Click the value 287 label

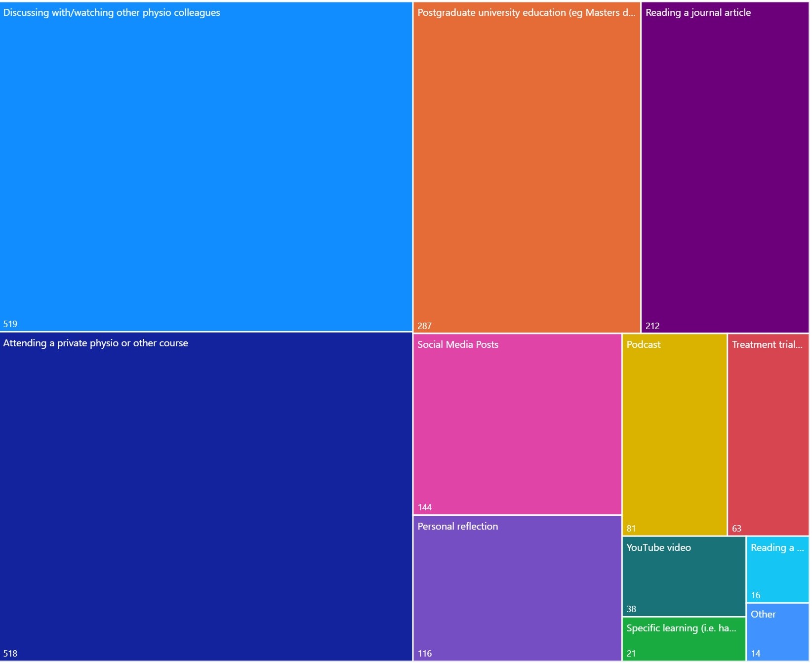[425, 326]
